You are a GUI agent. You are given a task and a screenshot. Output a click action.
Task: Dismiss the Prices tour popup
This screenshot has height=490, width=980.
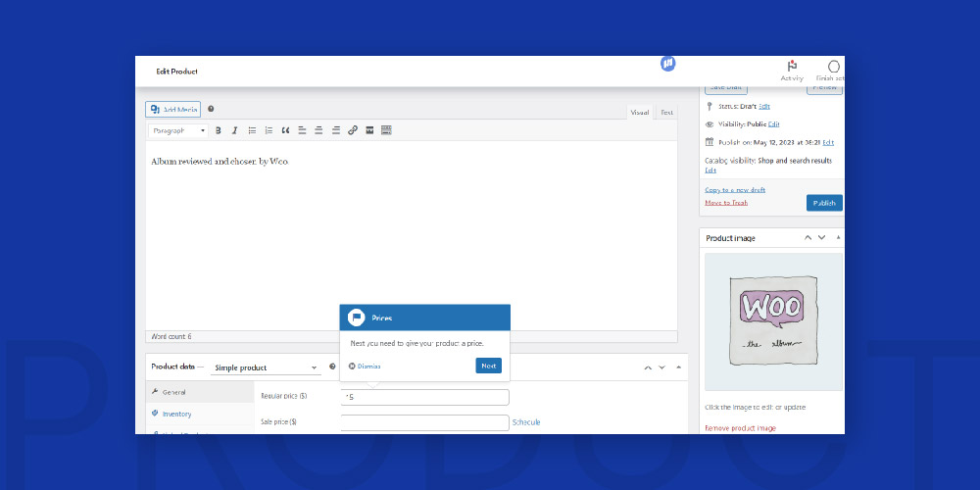click(365, 367)
